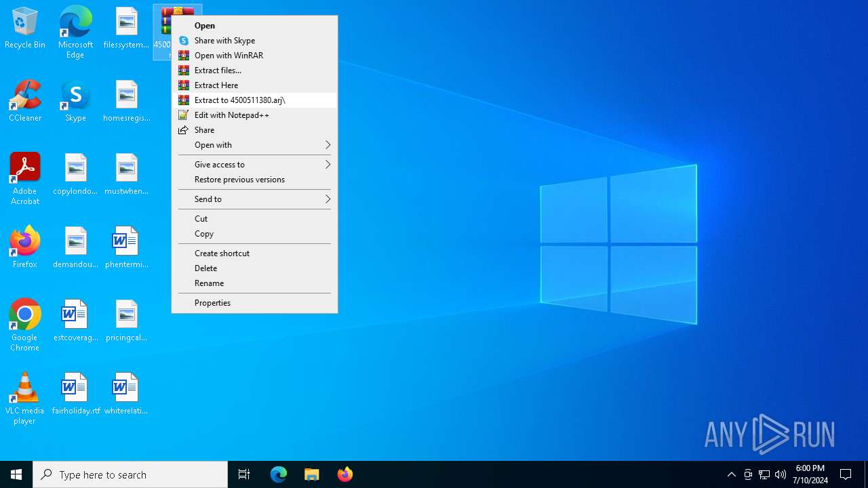Open the notification center icon
This screenshot has width=868, height=488.
point(846,474)
